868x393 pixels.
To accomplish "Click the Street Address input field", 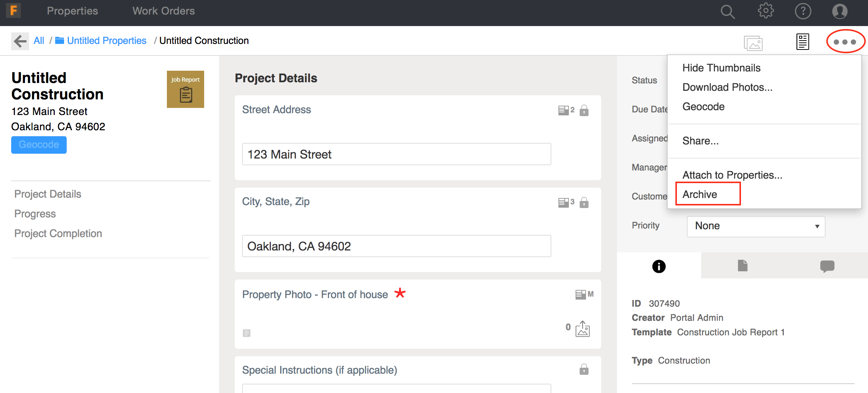I will click(396, 154).
